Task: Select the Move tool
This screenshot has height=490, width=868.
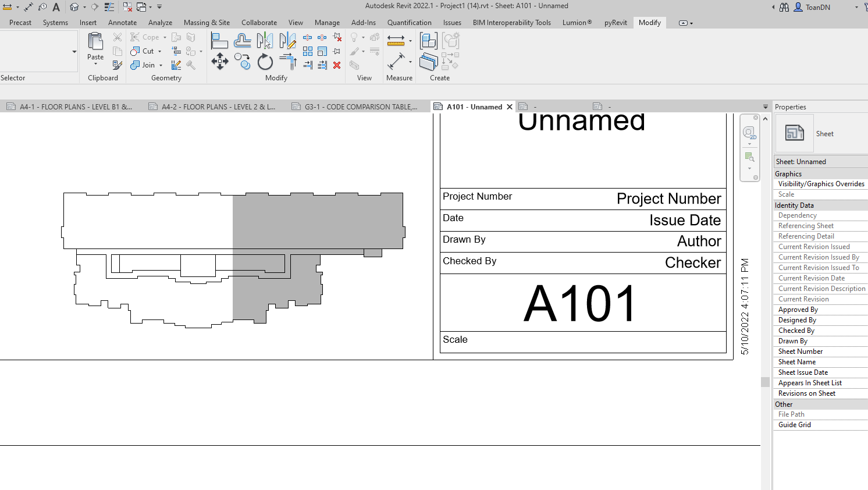Action: point(220,62)
